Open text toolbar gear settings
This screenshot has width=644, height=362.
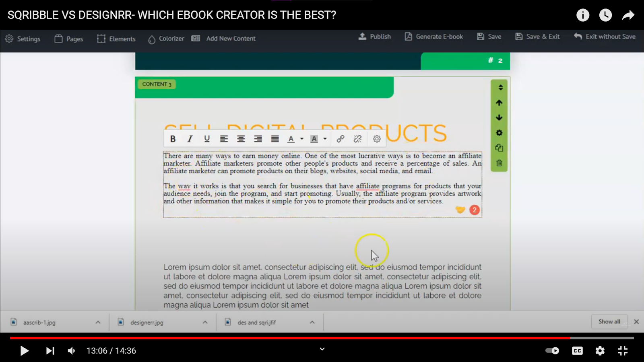coord(377,139)
